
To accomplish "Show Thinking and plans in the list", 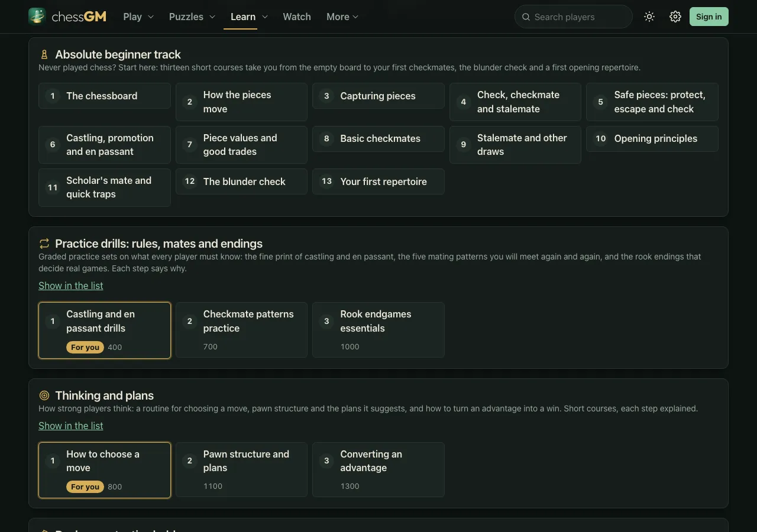I will 71,426.
